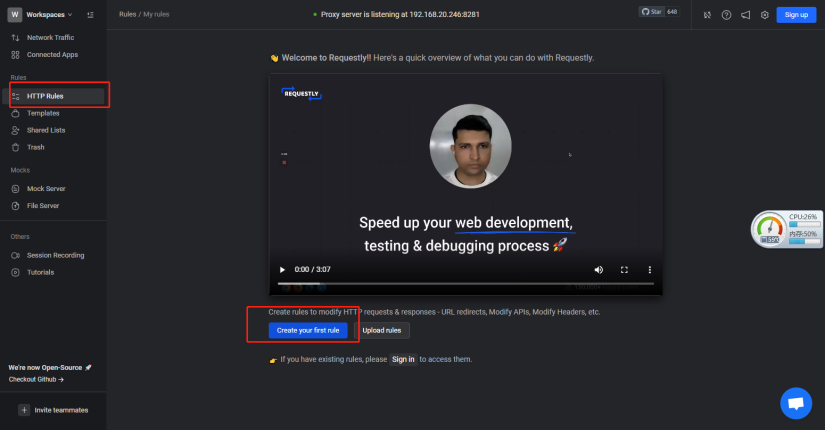Enter video fullscreen mode
Image resolution: width=825 pixels, height=430 pixels.
(x=624, y=269)
